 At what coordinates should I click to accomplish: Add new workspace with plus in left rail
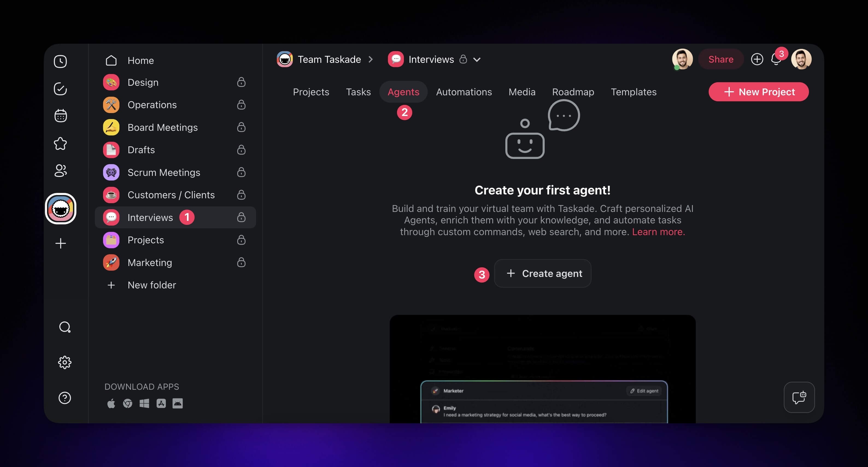(x=60, y=243)
